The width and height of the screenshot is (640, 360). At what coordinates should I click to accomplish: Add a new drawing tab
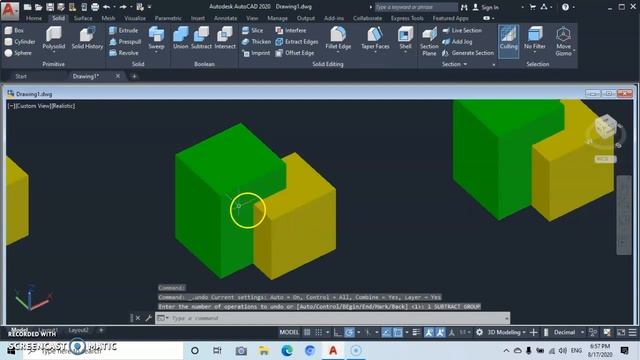click(134, 76)
